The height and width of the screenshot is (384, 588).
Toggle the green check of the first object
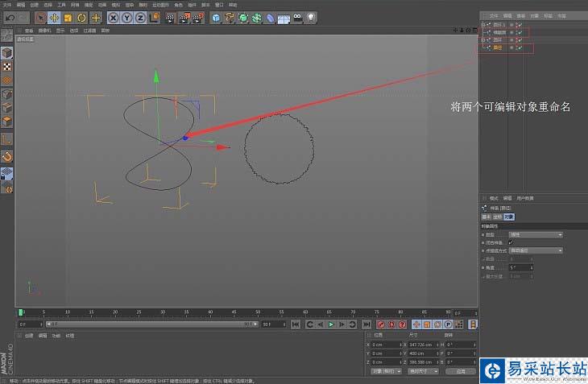(520, 25)
